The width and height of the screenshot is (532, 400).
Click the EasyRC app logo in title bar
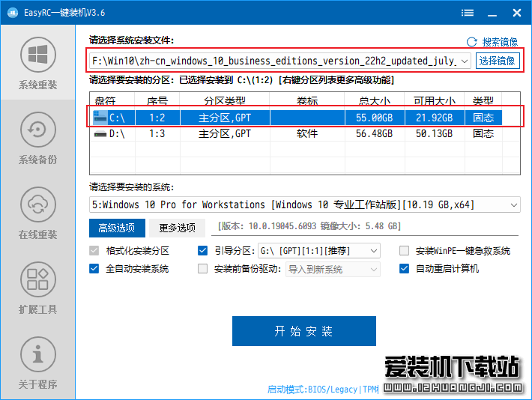click(x=13, y=13)
